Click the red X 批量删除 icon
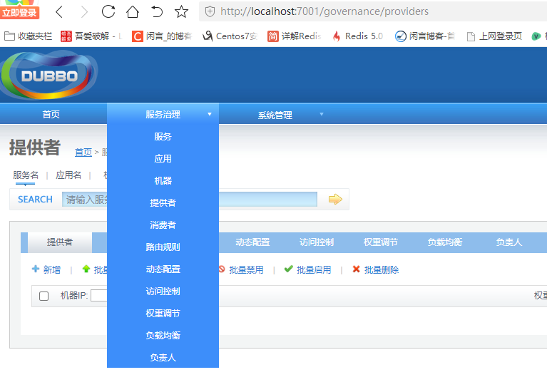 coord(356,269)
